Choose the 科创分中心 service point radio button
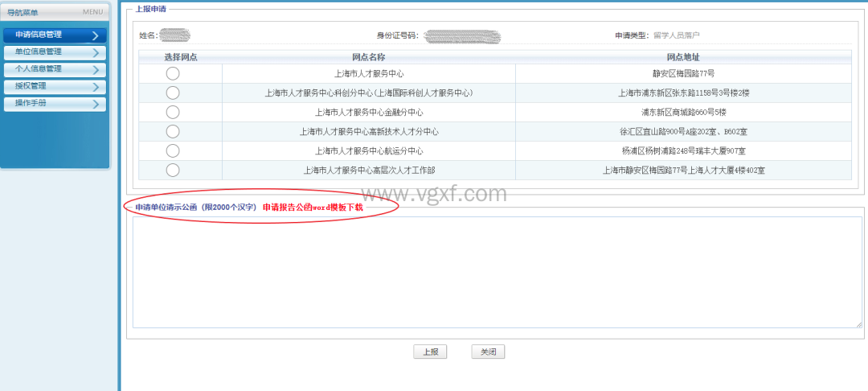The image size is (868, 391). [173, 93]
